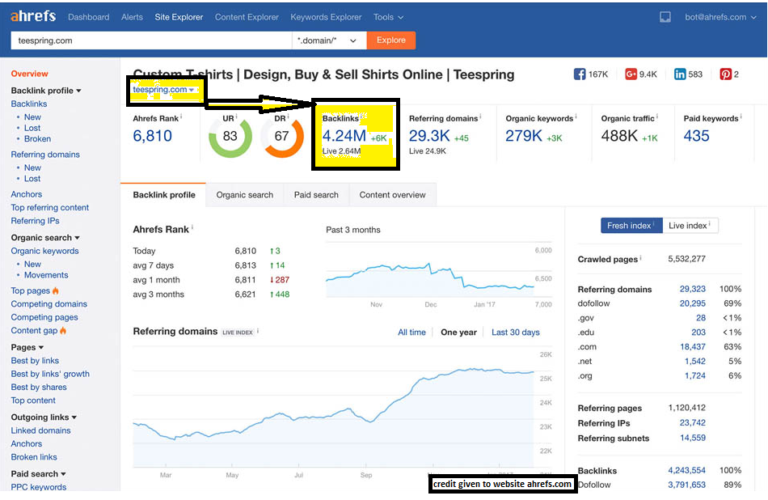Open Overview in the sidebar
768x500 pixels.
point(29,74)
